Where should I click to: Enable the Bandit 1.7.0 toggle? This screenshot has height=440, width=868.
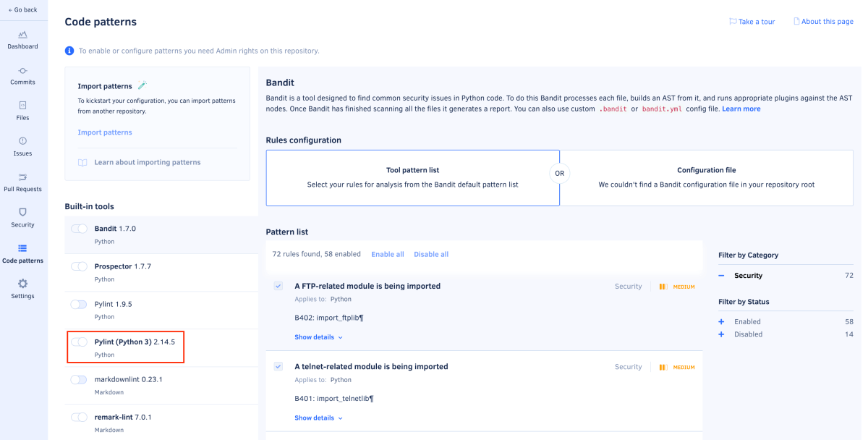tap(78, 227)
